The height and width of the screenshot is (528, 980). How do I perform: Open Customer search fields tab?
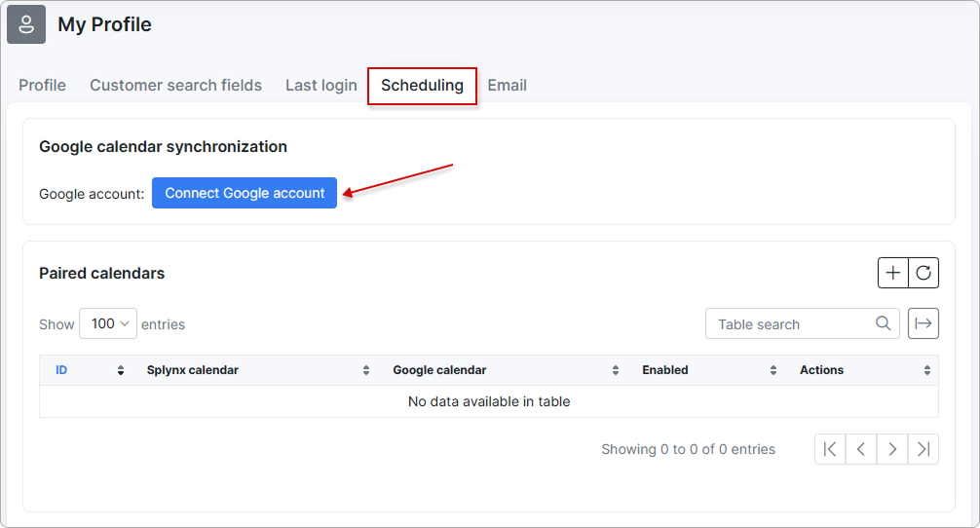pyautogui.click(x=175, y=85)
